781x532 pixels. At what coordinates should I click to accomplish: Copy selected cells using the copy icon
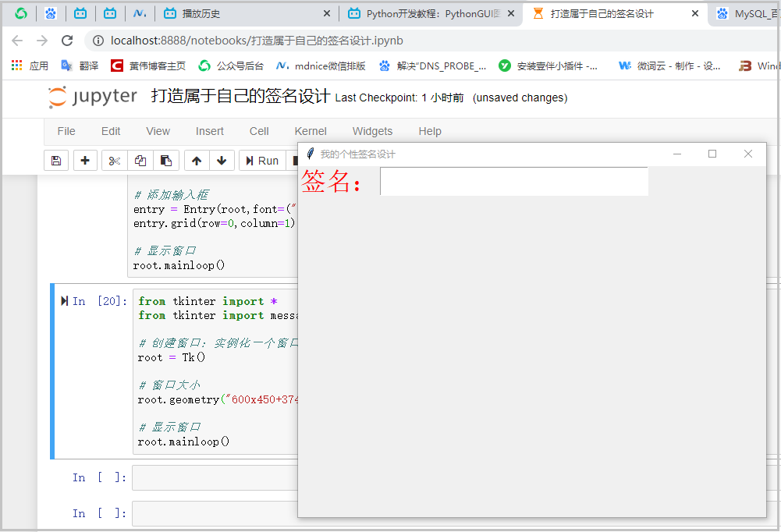point(140,160)
